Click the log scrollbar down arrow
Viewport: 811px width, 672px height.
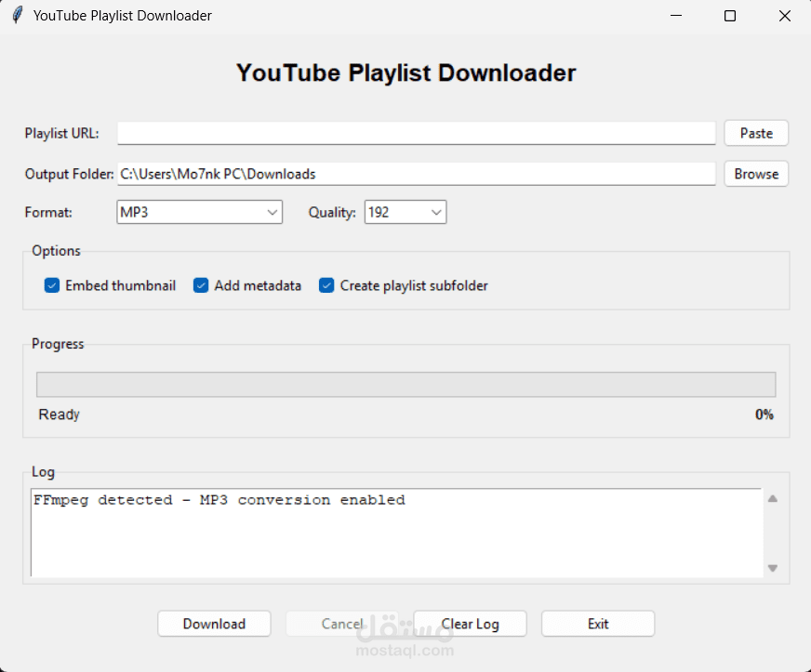(772, 567)
